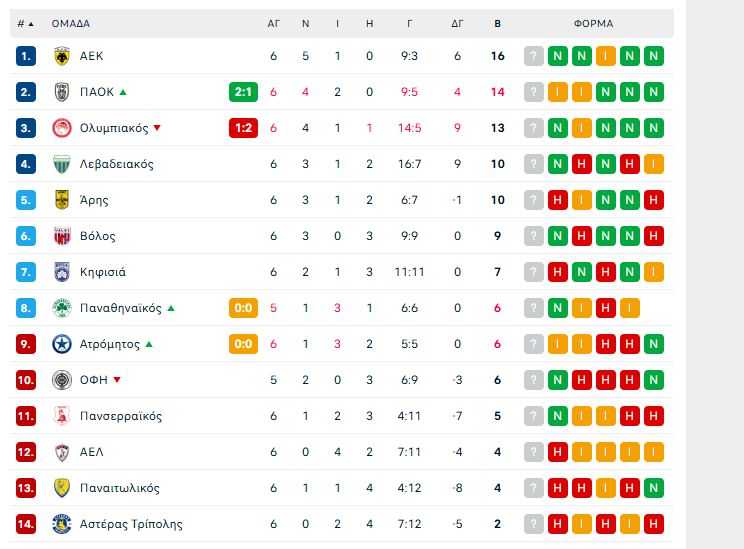Click the ΟΦΗ team crest icon

click(x=61, y=380)
